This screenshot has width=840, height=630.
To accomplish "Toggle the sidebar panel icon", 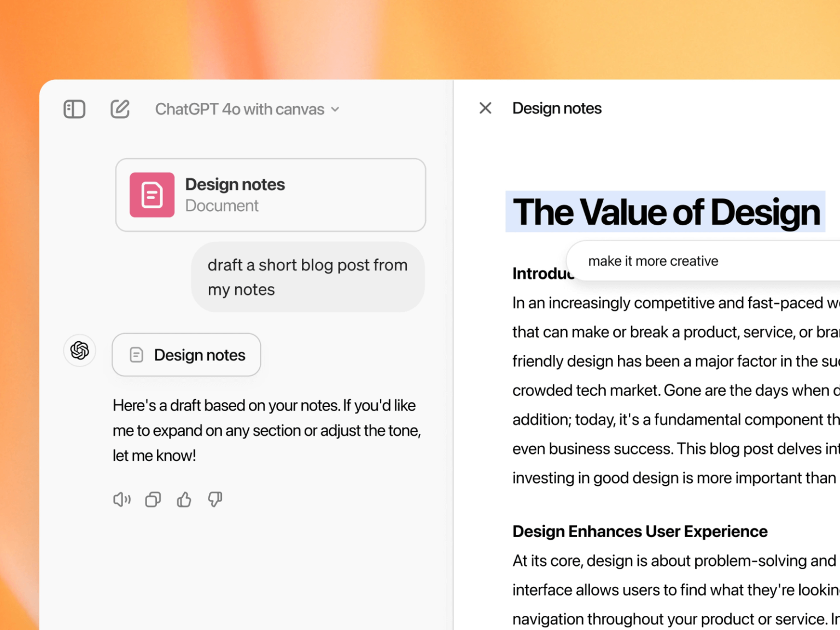I will (74, 109).
